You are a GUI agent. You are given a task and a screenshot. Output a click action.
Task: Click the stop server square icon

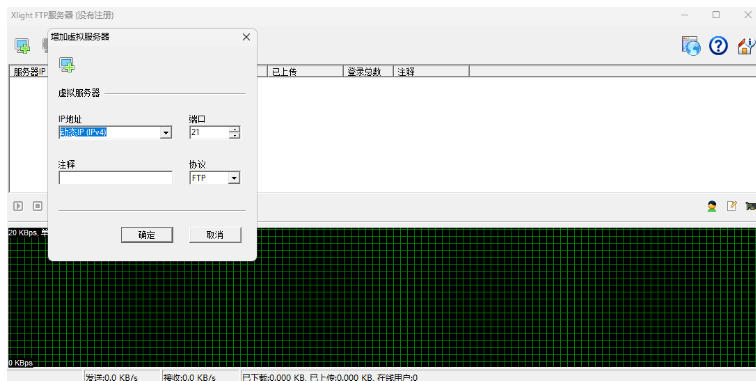38,206
